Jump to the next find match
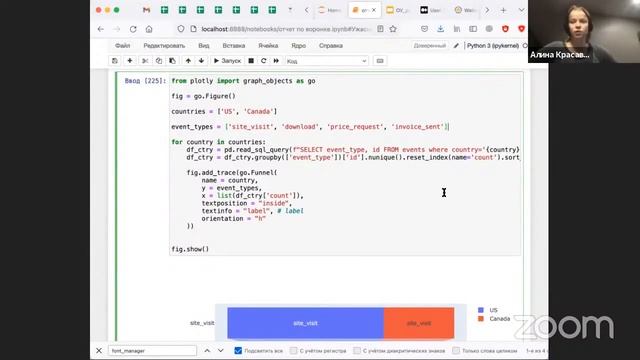Image resolution: width=640 pixels, height=360 pixels. point(220,351)
